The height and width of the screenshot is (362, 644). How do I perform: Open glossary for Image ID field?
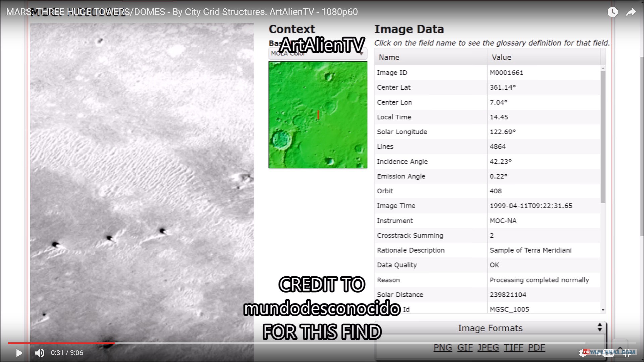tap(392, 73)
